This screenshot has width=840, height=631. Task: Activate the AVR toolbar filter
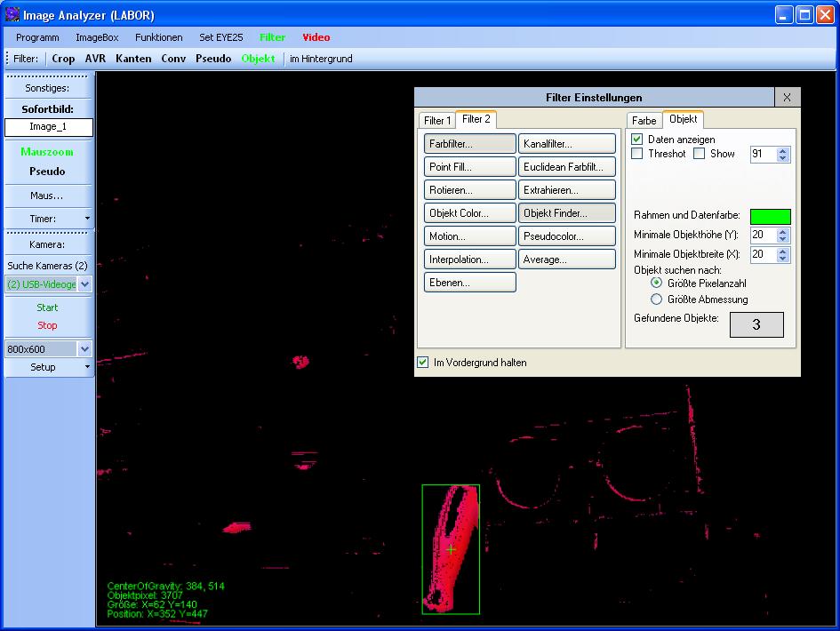[95, 59]
